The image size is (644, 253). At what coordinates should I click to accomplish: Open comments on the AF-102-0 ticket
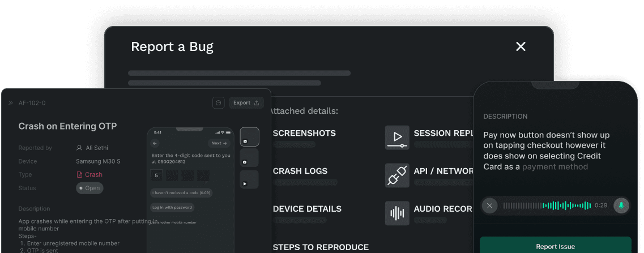(219, 102)
